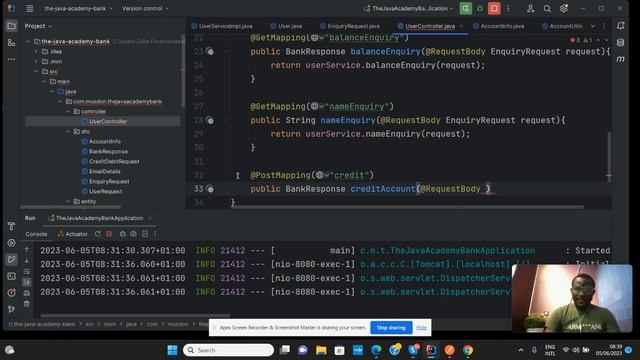The width and height of the screenshot is (640, 360).
Task: Open the Project tool window icon
Action: tap(11, 26)
